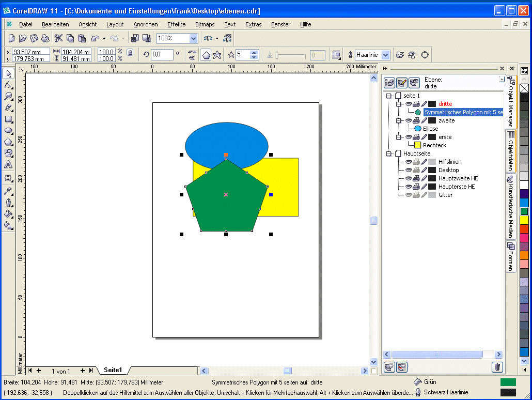532x400 pixels.
Task: Open the Effekte menu
Action: tap(176, 24)
